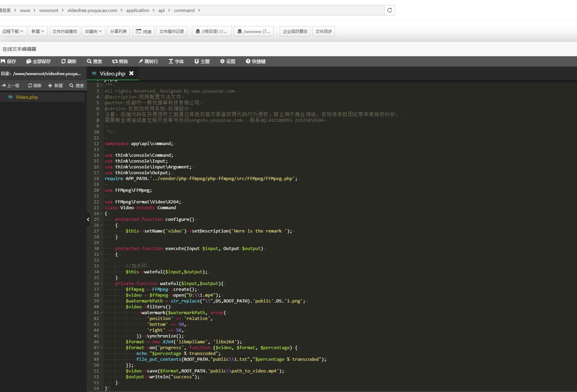The width and height of the screenshot is (577, 392).
Task: Collapse the class fold arrow at line 24
Action: click(x=101, y=213)
